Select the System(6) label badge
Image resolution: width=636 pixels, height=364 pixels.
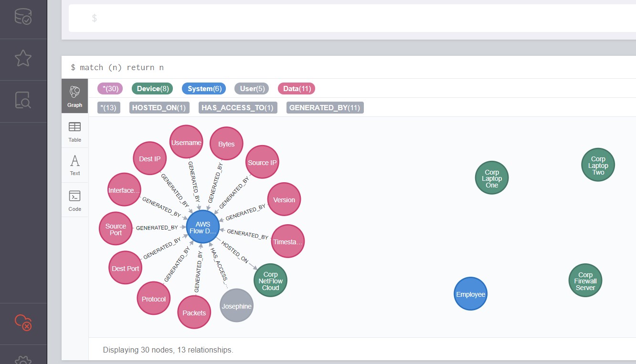[x=204, y=89]
